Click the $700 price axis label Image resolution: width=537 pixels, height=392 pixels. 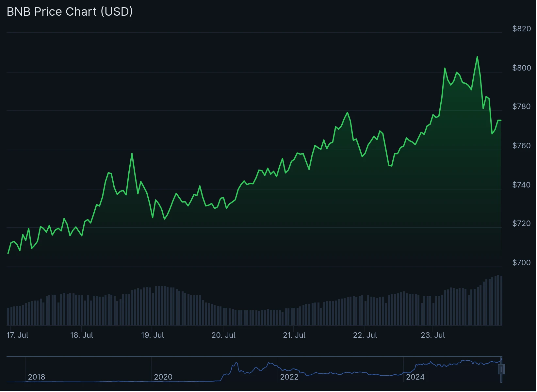521,263
